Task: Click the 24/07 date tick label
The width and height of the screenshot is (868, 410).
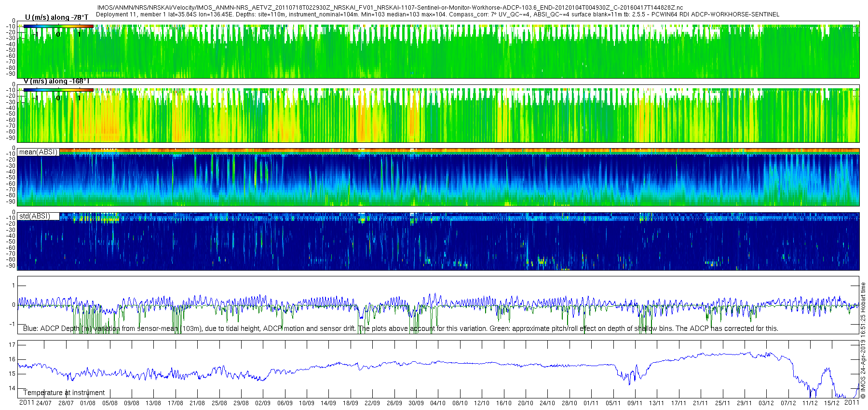Action: [44, 403]
